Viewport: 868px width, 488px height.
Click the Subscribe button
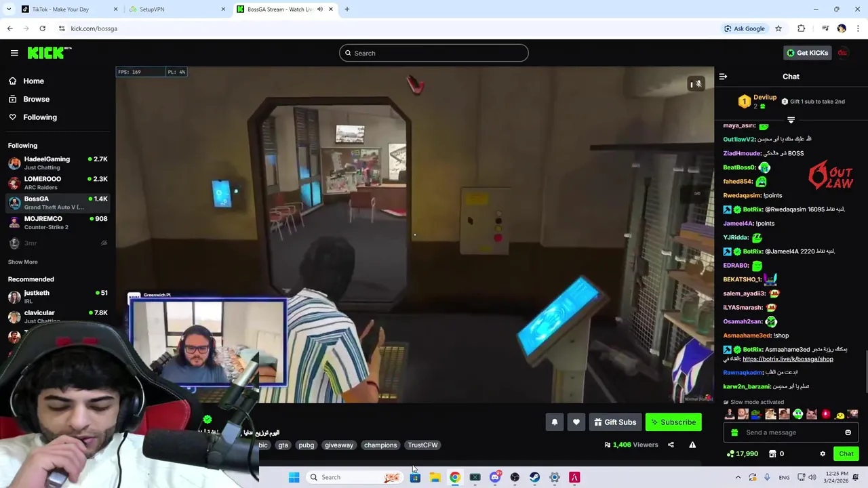click(673, 422)
